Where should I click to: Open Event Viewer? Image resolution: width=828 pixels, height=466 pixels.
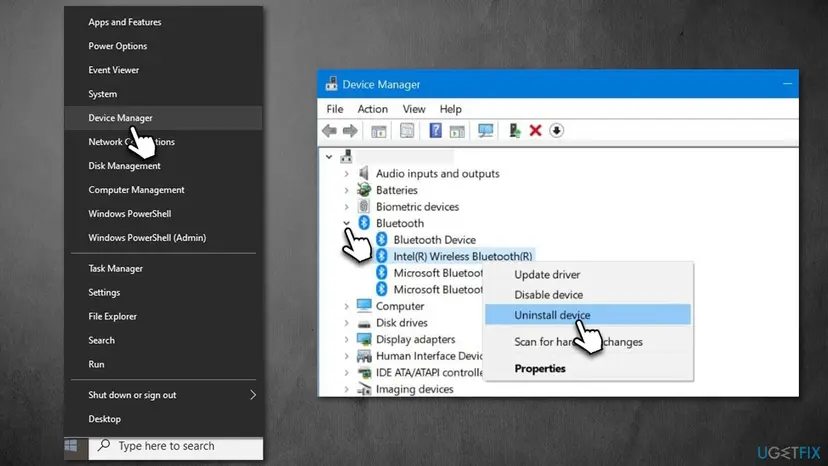click(x=164, y=70)
